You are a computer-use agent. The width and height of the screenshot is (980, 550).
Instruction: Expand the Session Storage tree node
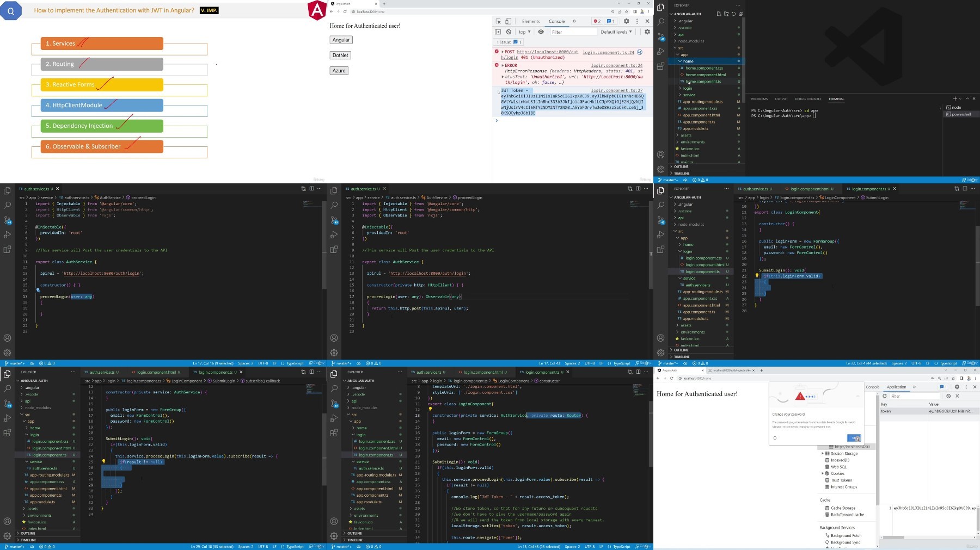coord(823,453)
